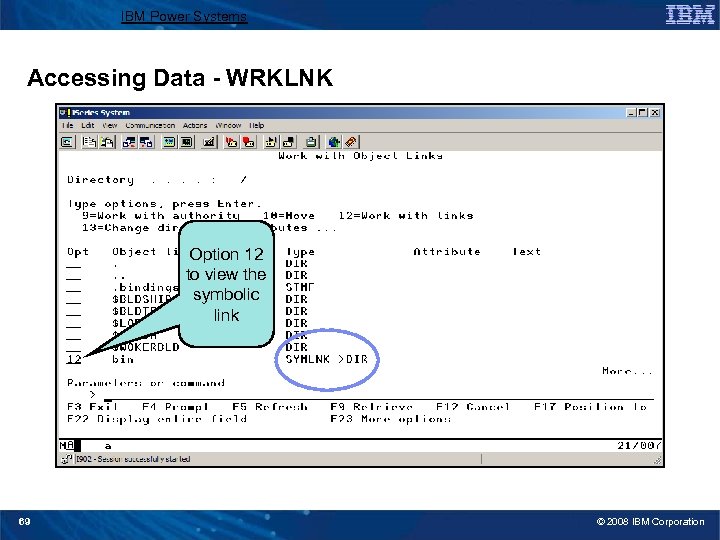Click the 'F3 Exit' function key text
The height and width of the screenshot is (540, 720).
pyautogui.click(x=93, y=407)
